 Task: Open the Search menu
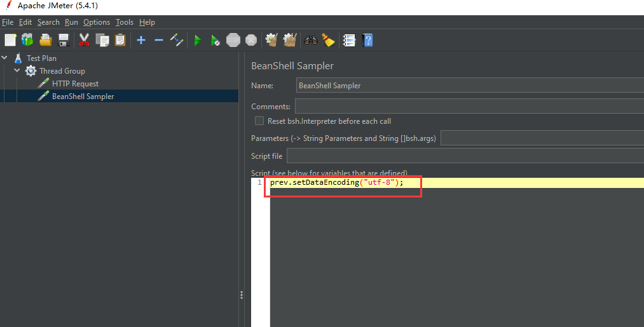click(48, 22)
